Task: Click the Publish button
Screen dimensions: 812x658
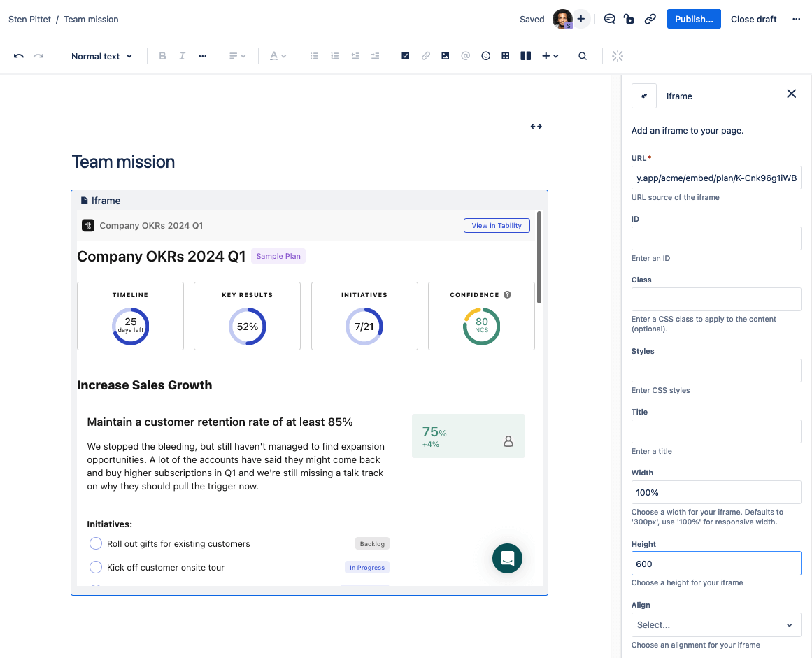Action: click(693, 19)
